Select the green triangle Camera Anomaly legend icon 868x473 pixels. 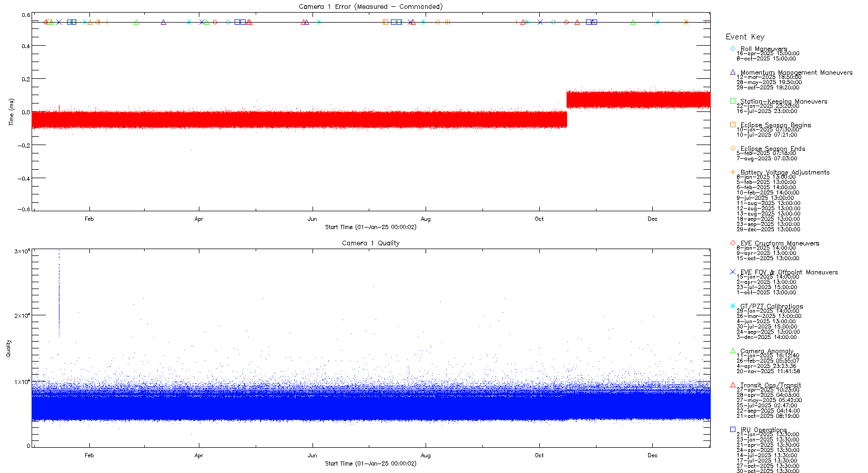click(x=733, y=351)
